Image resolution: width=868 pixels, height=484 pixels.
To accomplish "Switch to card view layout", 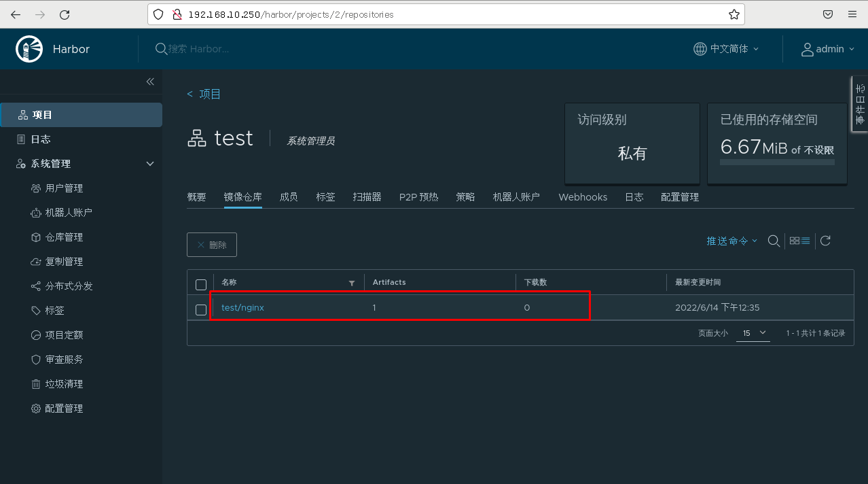I will pos(794,241).
